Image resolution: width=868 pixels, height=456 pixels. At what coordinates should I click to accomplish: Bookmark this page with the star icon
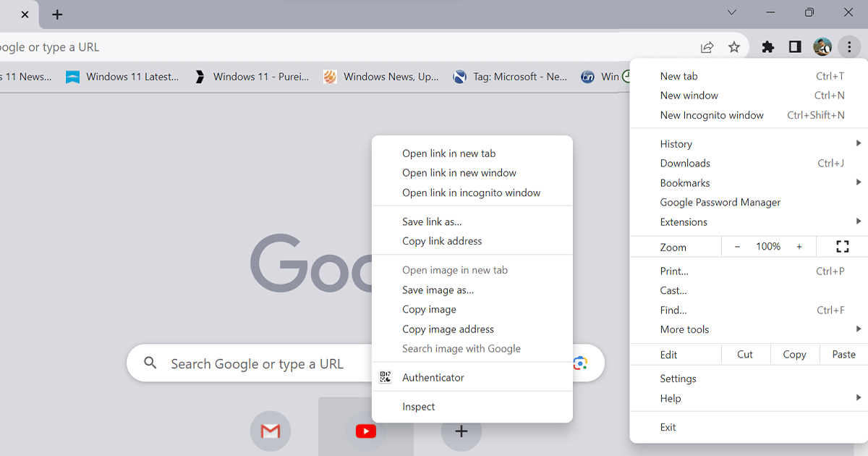[x=734, y=46]
